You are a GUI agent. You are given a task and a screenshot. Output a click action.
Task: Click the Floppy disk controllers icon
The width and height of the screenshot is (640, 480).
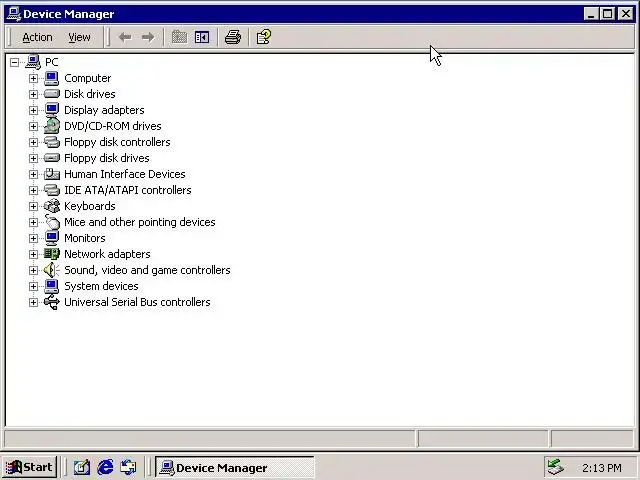point(52,142)
